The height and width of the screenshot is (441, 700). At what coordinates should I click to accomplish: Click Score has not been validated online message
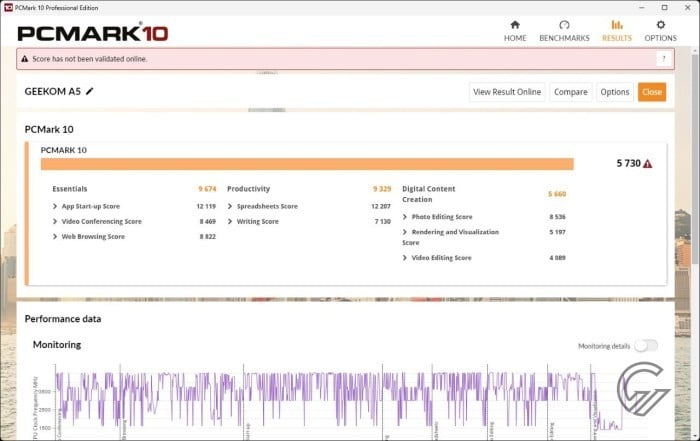point(89,59)
